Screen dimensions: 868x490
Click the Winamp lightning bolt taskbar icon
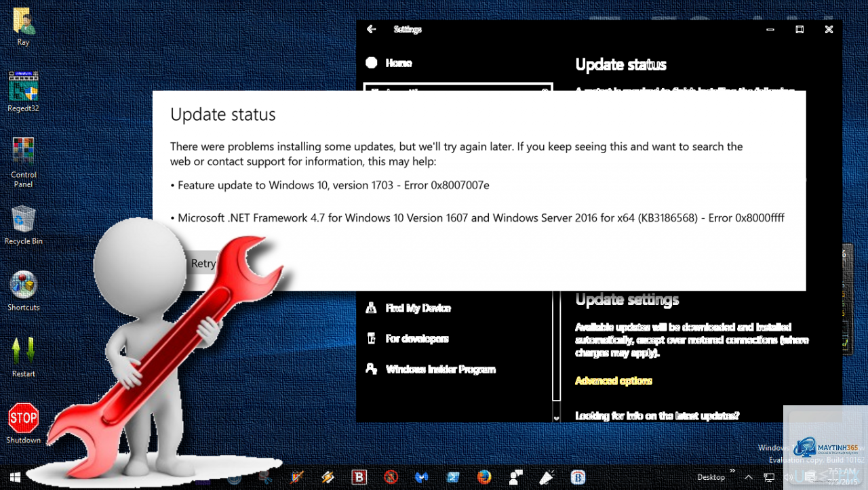pos(328,477)
